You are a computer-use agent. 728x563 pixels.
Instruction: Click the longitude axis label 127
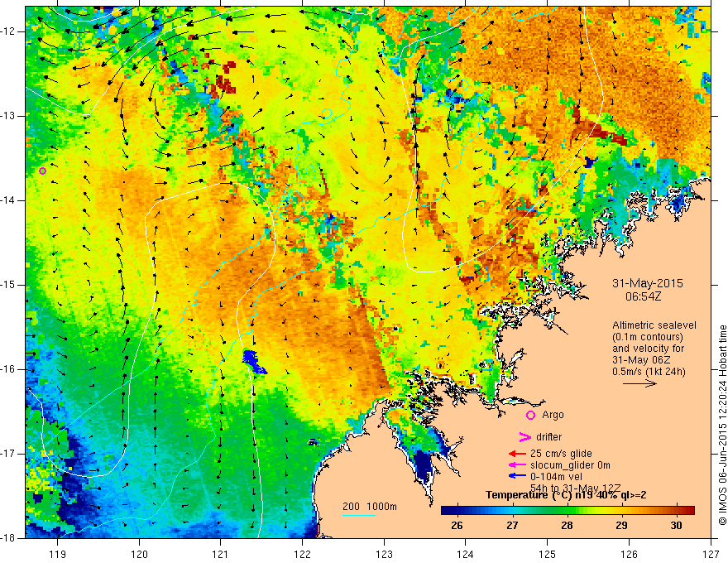[x=711, y=554]
